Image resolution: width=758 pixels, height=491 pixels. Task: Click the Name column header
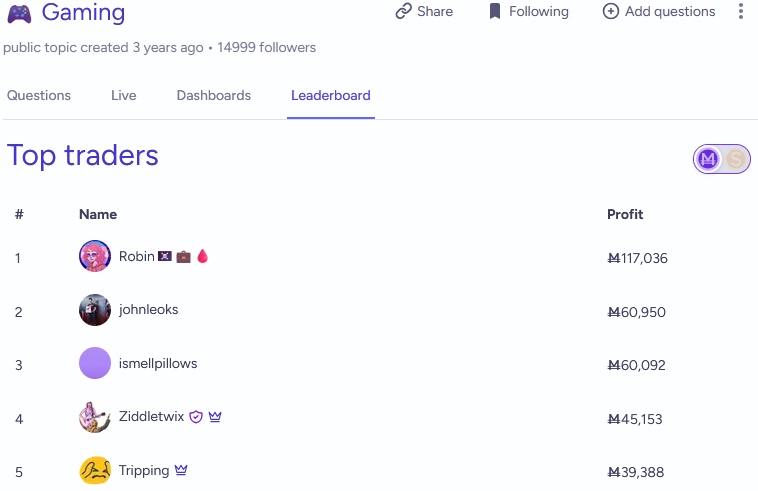tap(98, 214)
